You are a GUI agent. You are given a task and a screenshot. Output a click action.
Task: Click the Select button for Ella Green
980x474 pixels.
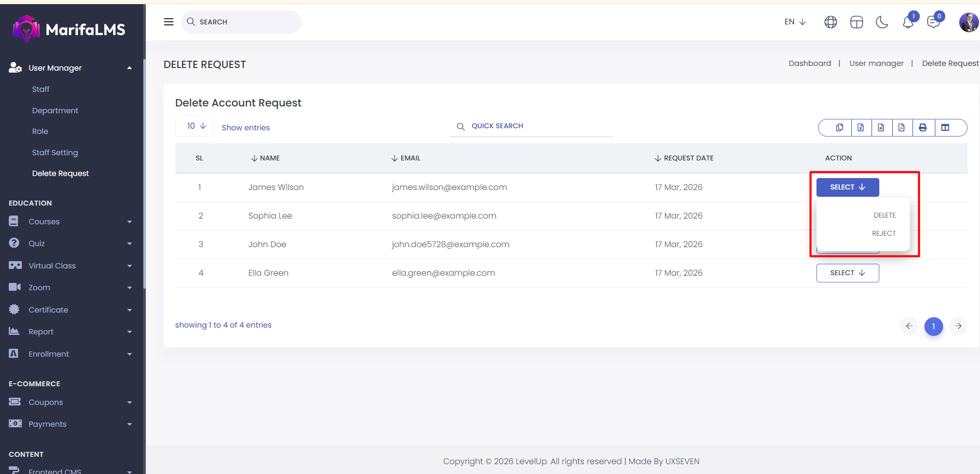coord(847,273)
